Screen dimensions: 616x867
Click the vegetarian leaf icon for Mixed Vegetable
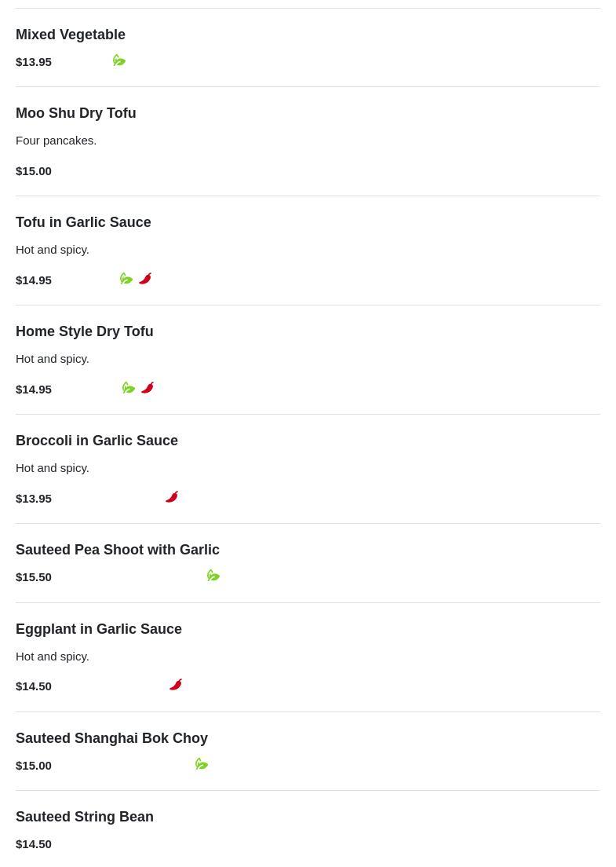[x=119, y=60]
